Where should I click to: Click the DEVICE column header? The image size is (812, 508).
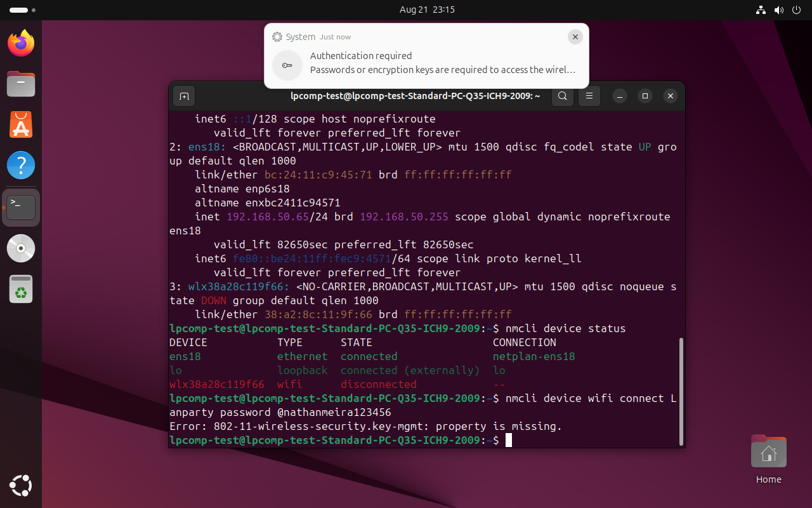point(188,342)
